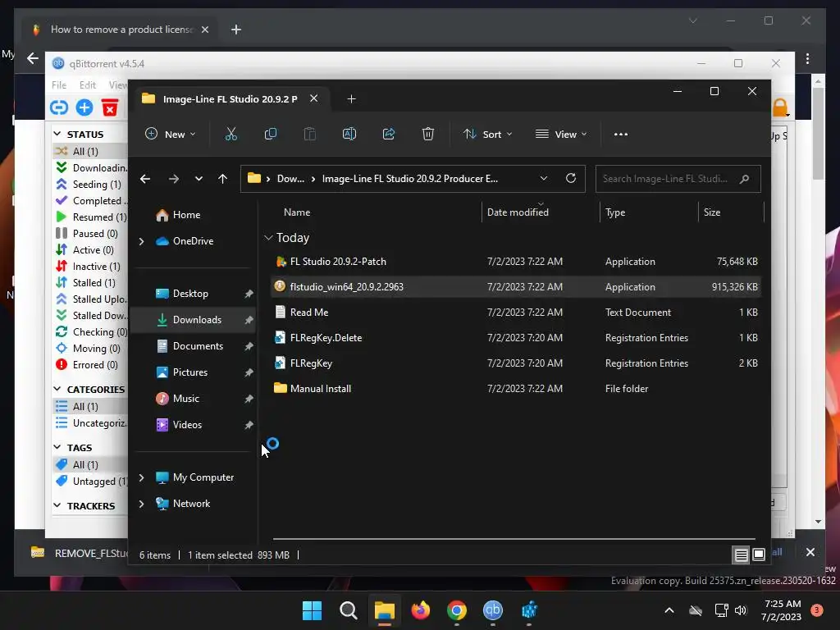
Task: Open the New item dropdown
Action: point(171,134)
